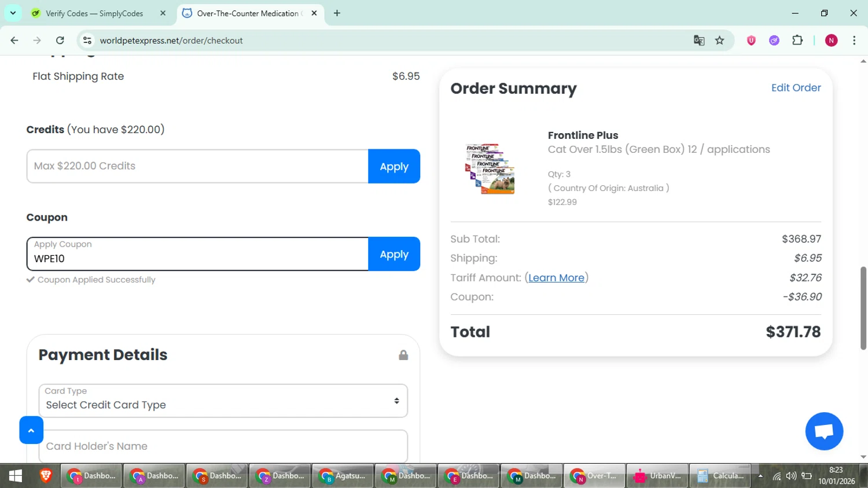Open the UrbanV... taskbar app

(x=657, y=476)
